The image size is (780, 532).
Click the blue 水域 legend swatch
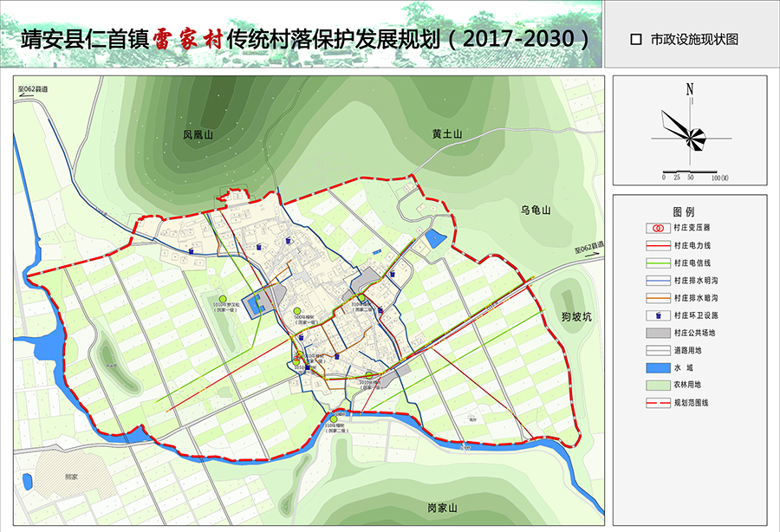[x=658, y=368]
